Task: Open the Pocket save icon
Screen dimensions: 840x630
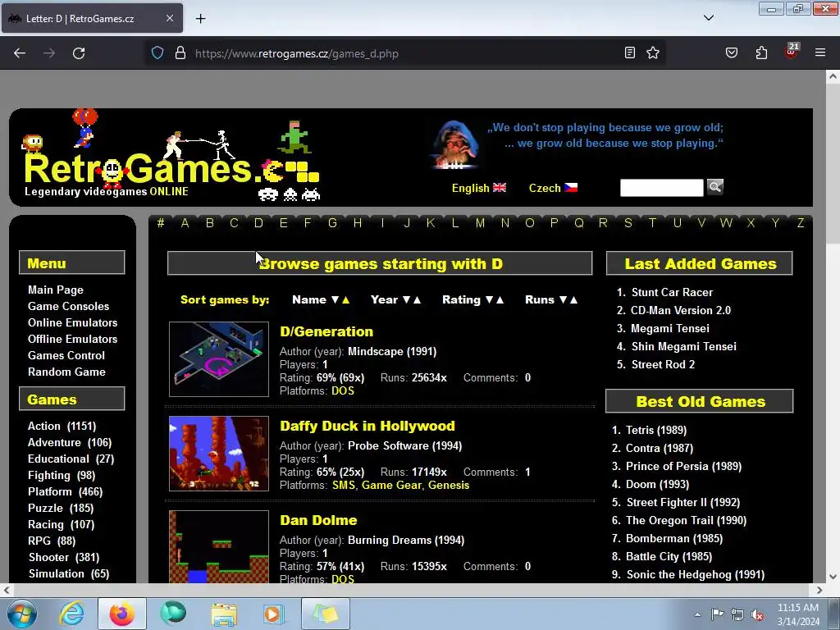Action: [x=731, y=52]
